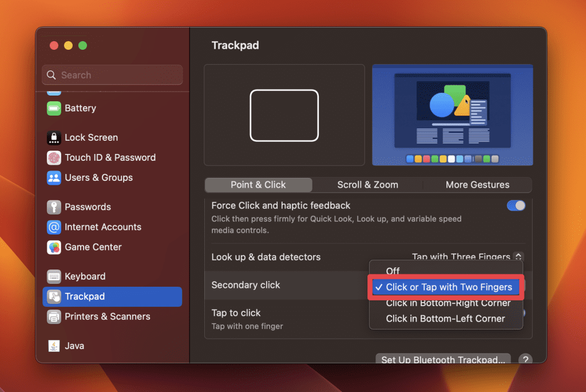
Task: Select the Game Center icon
Action: [x=54, y=247]
